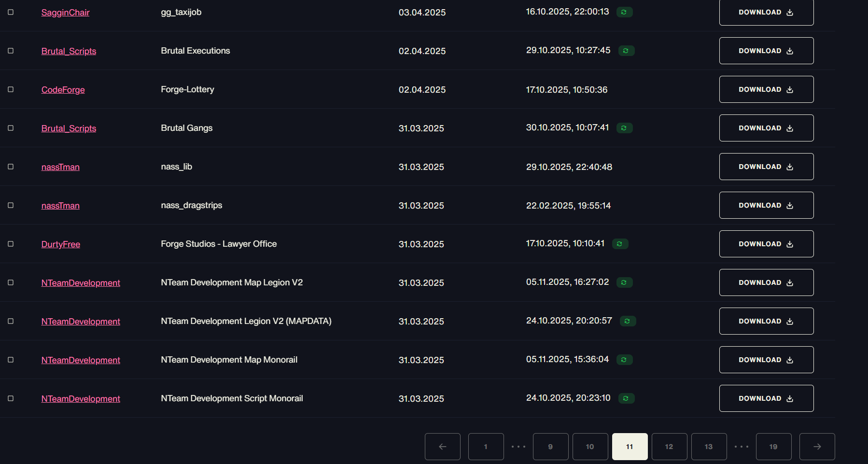The width and height of the screenshot is (868, 464).
Task: Tick the nass_lib row checkbox
Action: pos(11,167)
